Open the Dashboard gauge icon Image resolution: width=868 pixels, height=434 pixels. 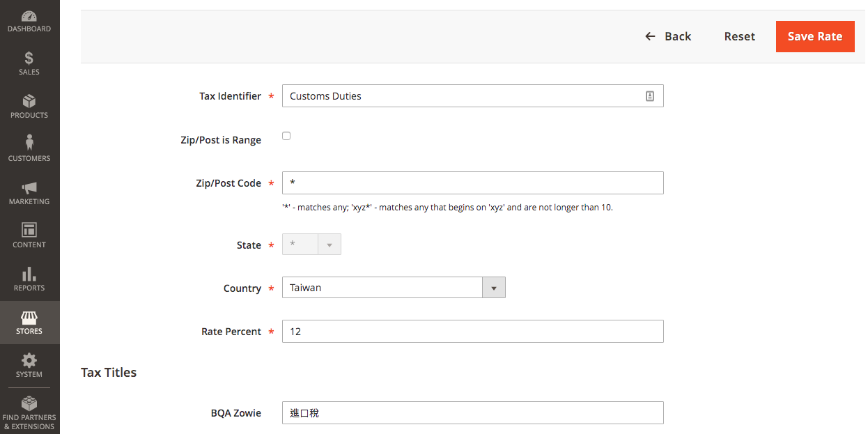(x=29, y=16)
